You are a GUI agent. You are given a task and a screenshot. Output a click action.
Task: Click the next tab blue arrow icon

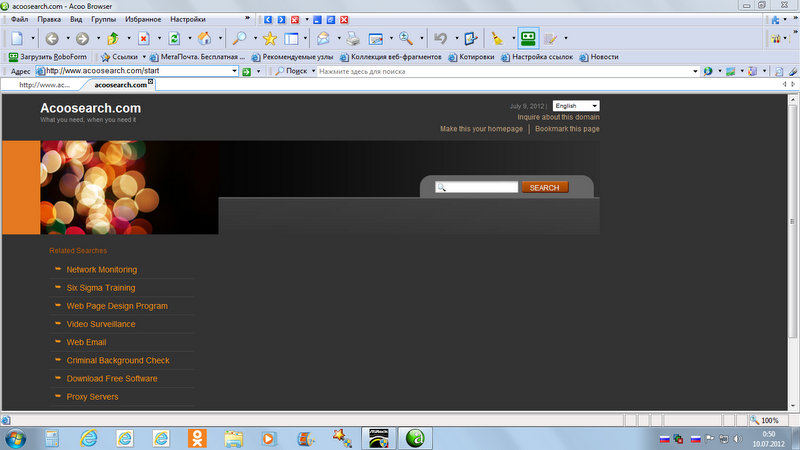(281, 19)
